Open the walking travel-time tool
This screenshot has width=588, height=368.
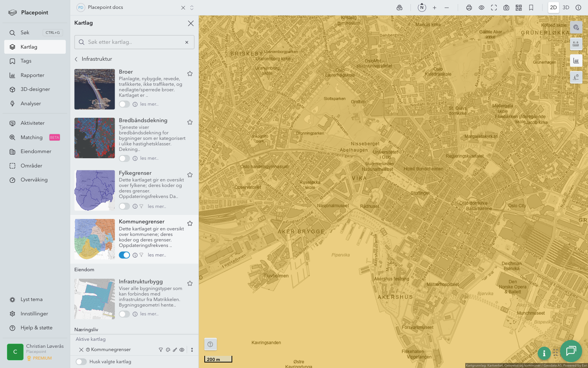coord(576,77)
